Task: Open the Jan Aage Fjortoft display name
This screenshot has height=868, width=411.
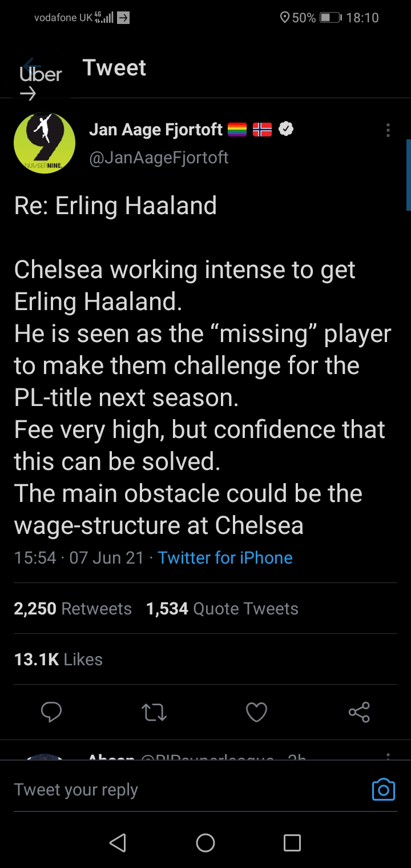Action: pos(156,130)
